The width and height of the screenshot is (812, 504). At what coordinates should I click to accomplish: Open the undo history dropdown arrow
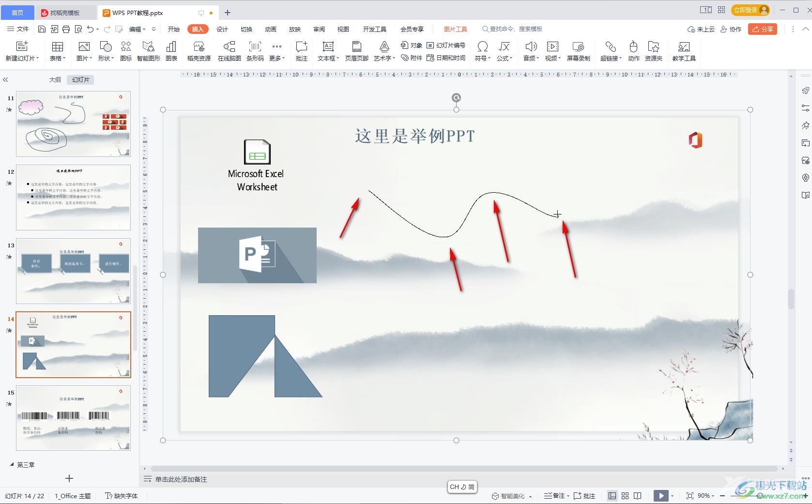click(x=98, y=29)
